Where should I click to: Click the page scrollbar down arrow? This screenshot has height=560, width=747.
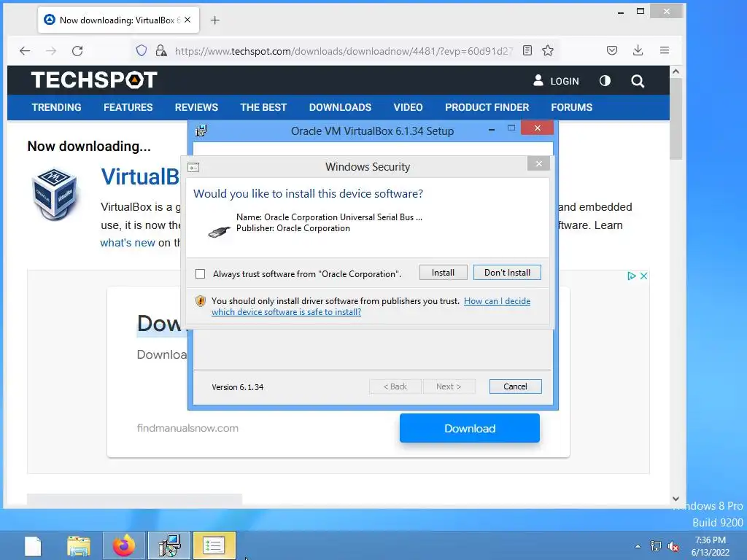coord(676,499)
